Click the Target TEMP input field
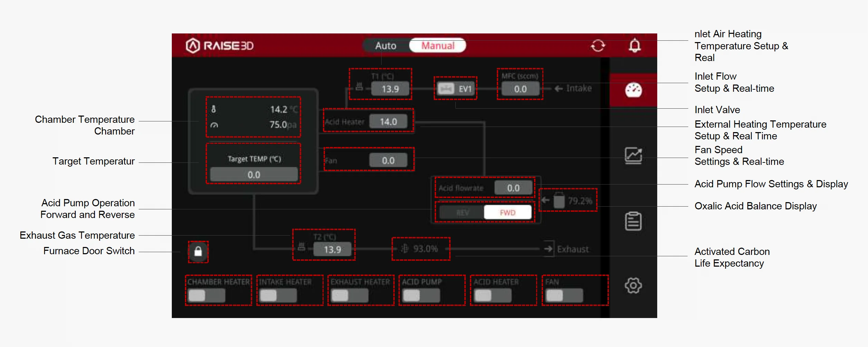Viewport: 868px width, 347px height. click(254, 174)
